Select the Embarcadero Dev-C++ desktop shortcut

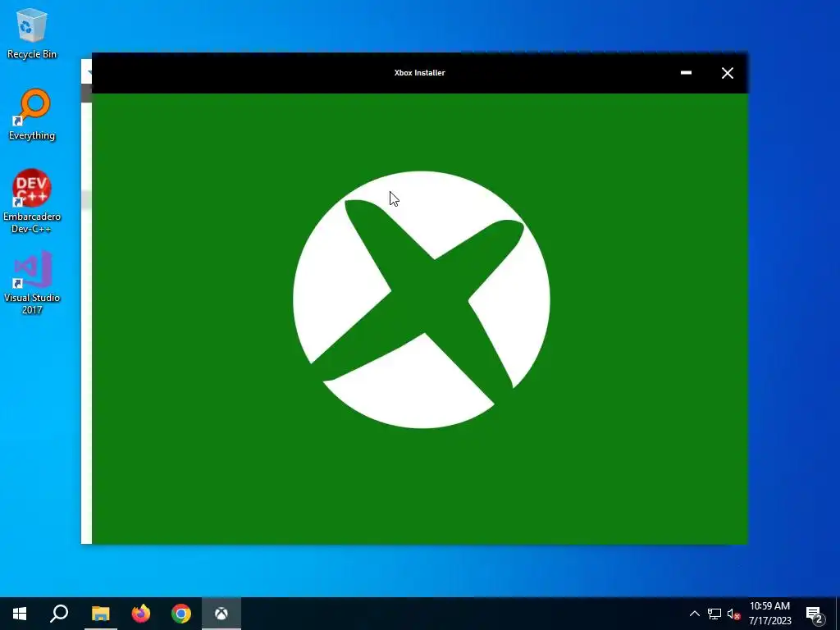(x=32, y=201)
